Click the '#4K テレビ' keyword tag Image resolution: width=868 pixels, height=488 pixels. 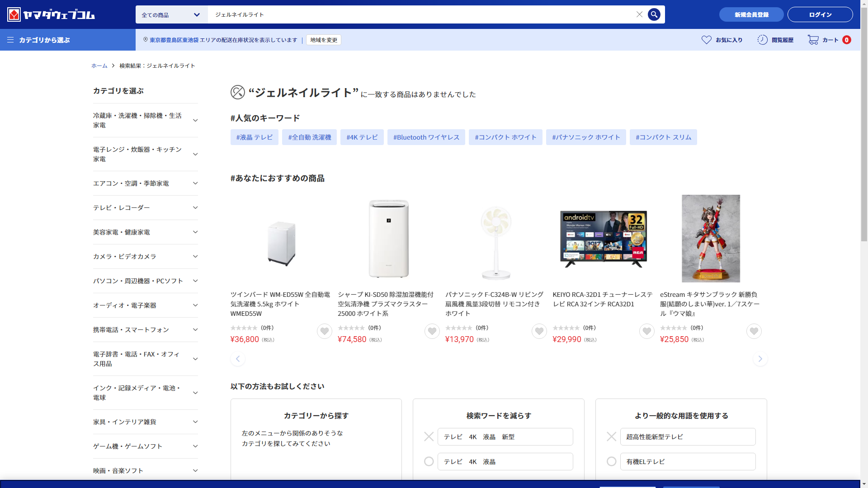[x=362, y=137]
